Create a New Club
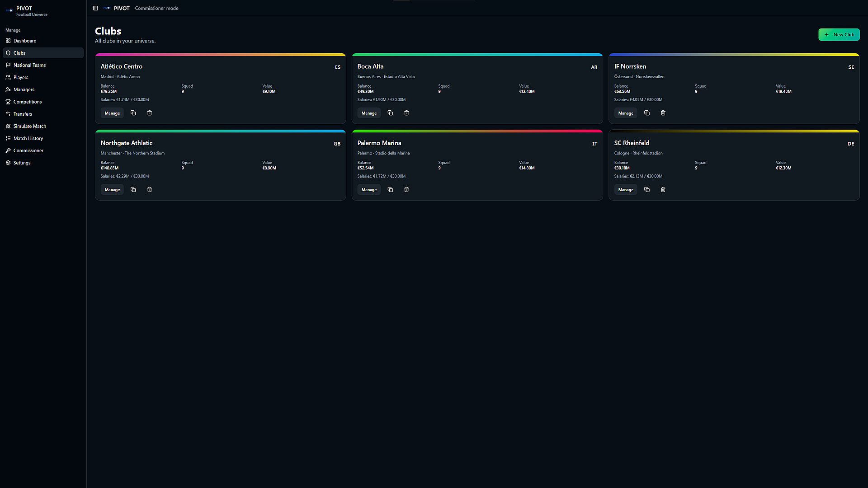This screenshot has width=868, height=488. pos(839,35)
